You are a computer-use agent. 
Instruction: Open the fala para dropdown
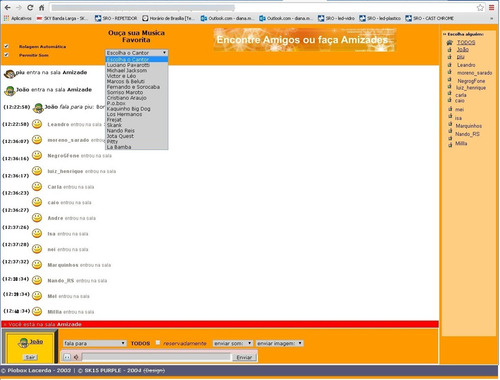coord(95,343)
